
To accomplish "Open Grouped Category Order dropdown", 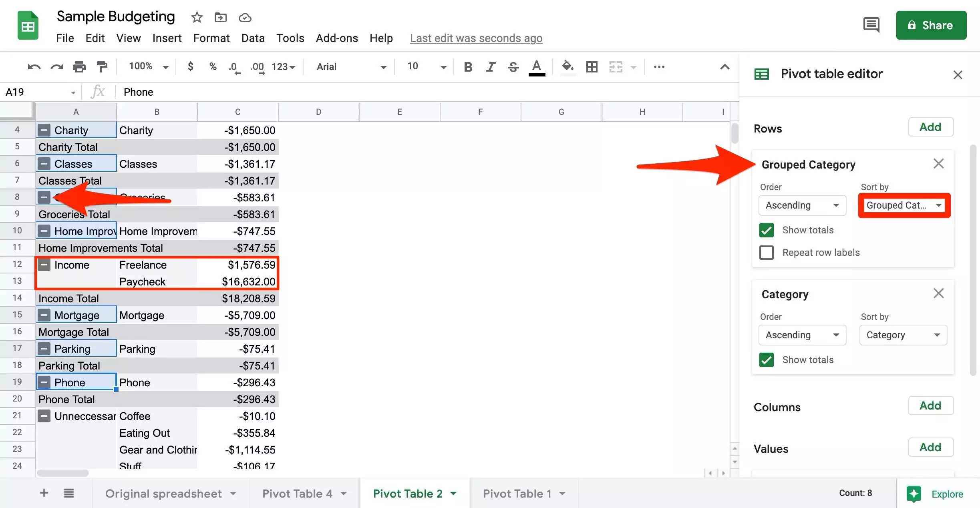I will (x=802, y=205).
